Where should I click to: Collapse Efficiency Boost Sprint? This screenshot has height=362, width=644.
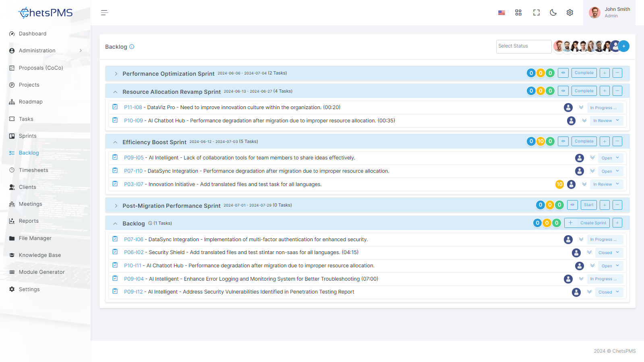[x=115, y=142]
